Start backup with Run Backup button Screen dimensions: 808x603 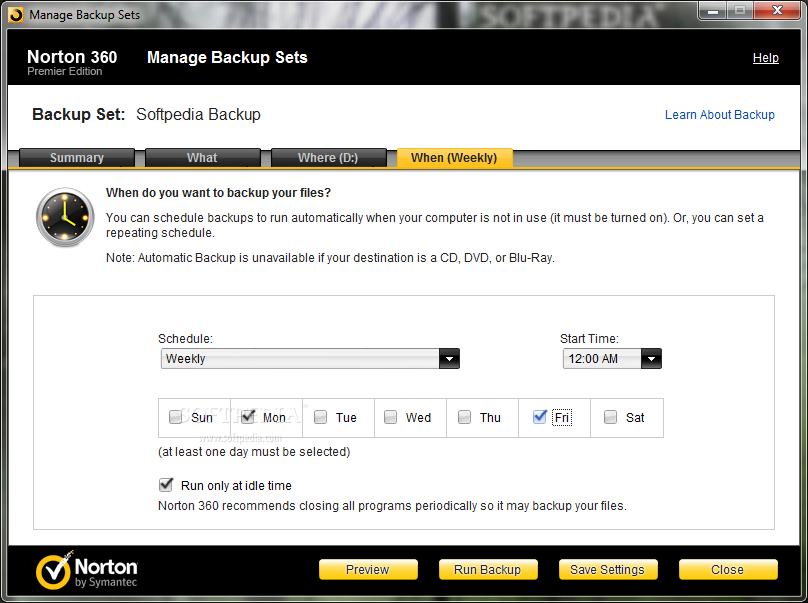488,570
